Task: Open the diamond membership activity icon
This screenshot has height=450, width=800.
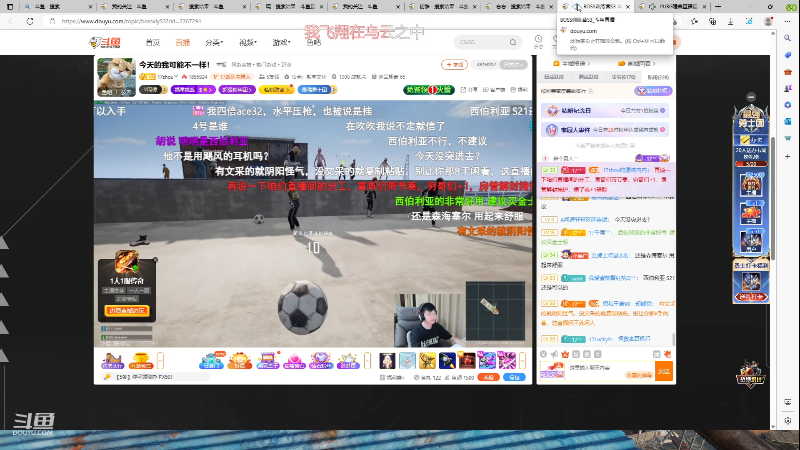Action: click(321, 361)
